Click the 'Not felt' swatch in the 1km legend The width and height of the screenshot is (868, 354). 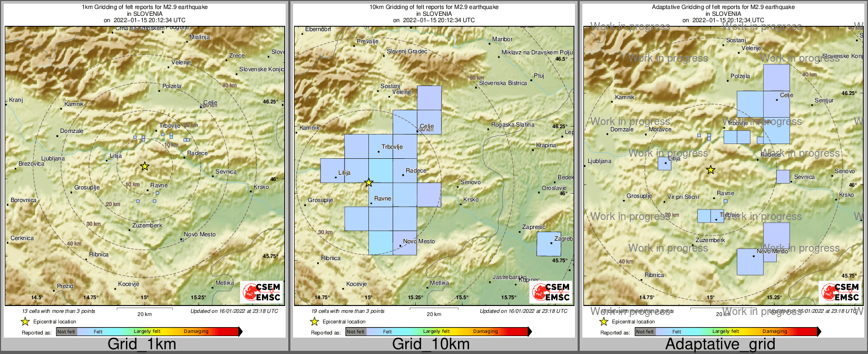66,331
